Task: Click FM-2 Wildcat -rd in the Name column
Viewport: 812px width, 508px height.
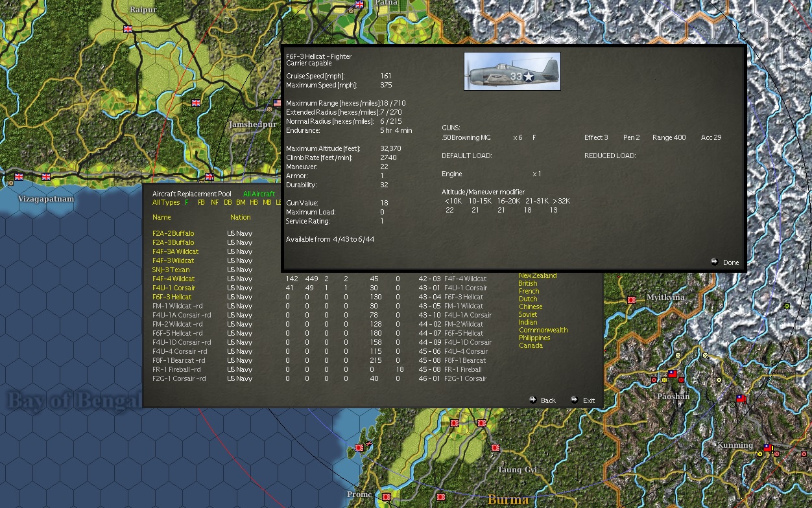Action: pyautogui.click(x=178, y=324)
